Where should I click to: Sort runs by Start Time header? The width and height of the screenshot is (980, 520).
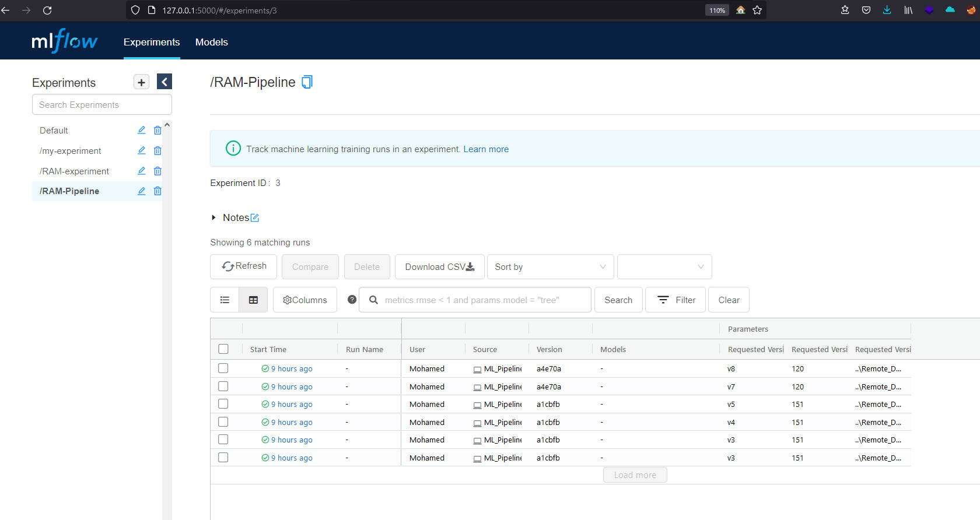click(268, 349)
